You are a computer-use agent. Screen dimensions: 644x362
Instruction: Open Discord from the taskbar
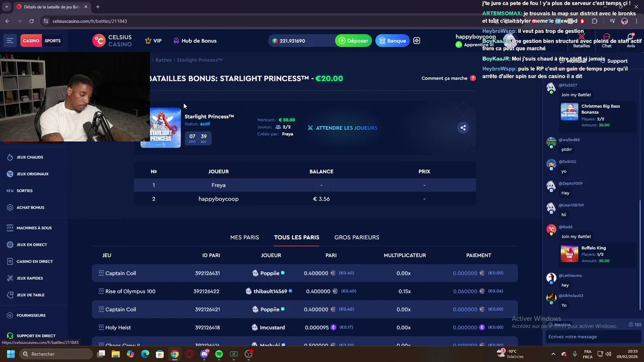point(204,354)
